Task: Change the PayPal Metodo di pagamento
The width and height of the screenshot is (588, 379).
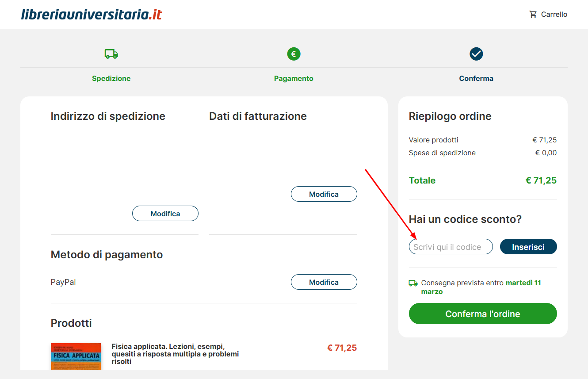Action: coord(324,282)
